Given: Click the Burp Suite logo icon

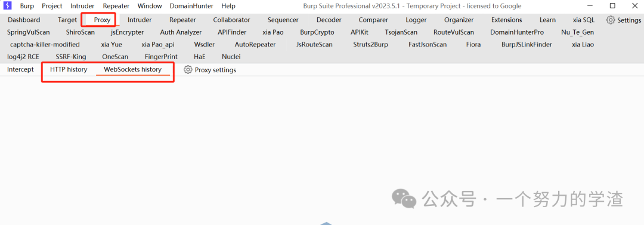Looking at the screenshot, I should pyautogui.click(x=7, y=6).
